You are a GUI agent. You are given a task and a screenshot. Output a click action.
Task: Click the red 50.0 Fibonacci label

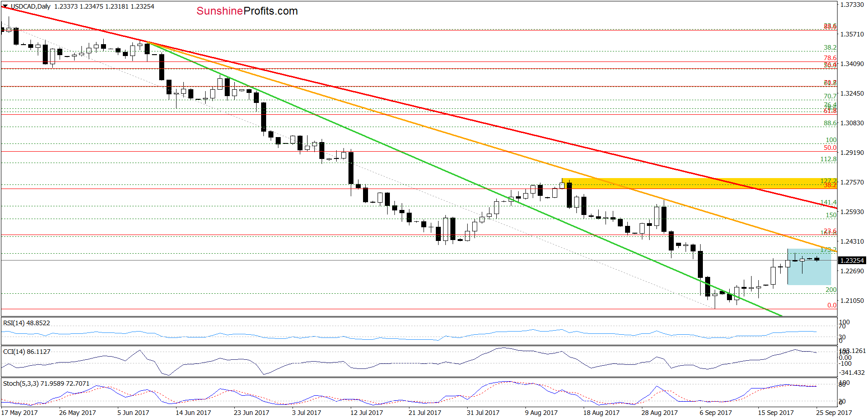pos(830,148)
